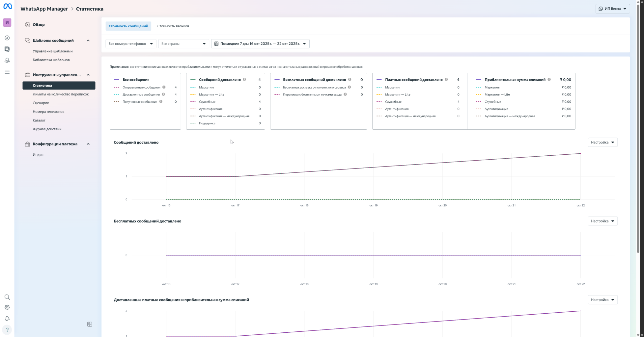Select the Стоимость сообщений tab
Image resolution: width=644 pixels, height=337 pixels.
(128, 26)
